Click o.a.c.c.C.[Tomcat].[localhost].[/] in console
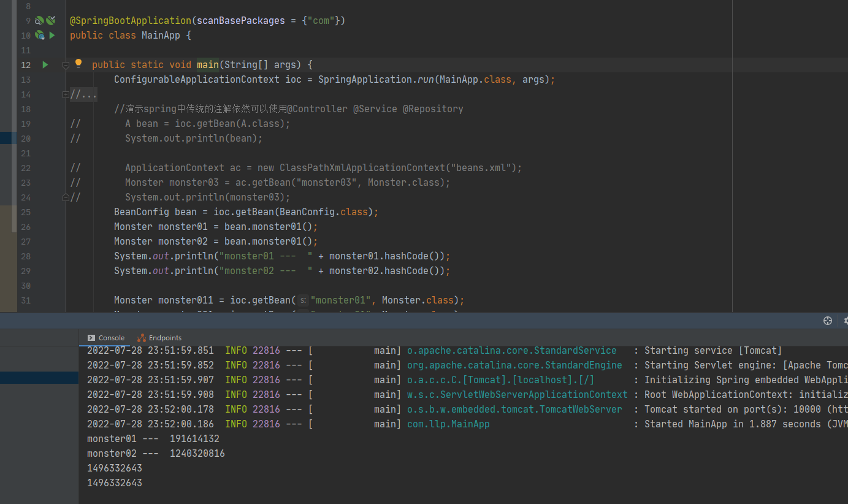This screenshot has height=504, width=848. coord(501,380)
